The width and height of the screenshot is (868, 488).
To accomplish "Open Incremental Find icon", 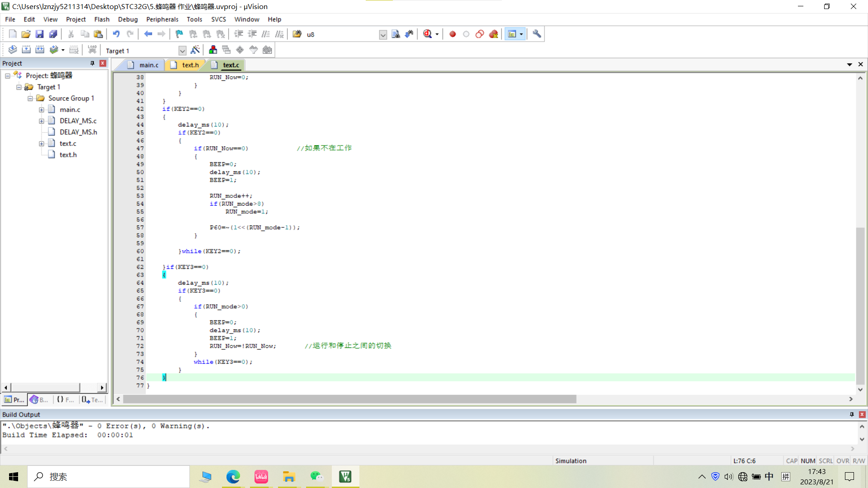I will (x=410, y=34).
